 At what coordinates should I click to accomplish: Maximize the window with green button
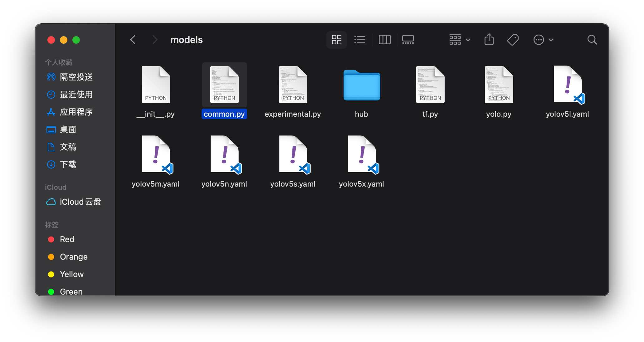click(76, 40)
